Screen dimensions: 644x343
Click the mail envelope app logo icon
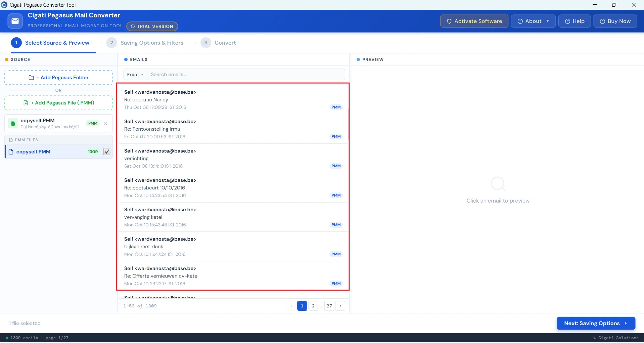tap(15, 21)
